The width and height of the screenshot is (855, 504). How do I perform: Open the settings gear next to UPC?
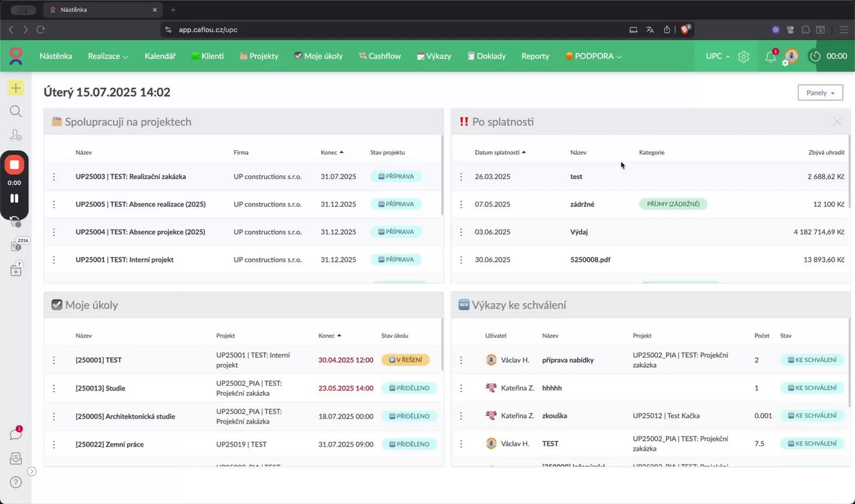[743, 57]
